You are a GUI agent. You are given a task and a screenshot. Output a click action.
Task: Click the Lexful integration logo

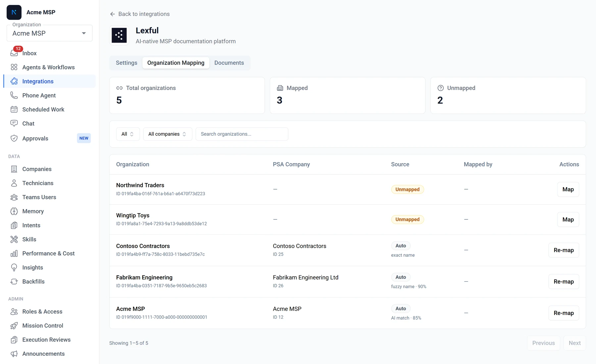coord(119,35)
